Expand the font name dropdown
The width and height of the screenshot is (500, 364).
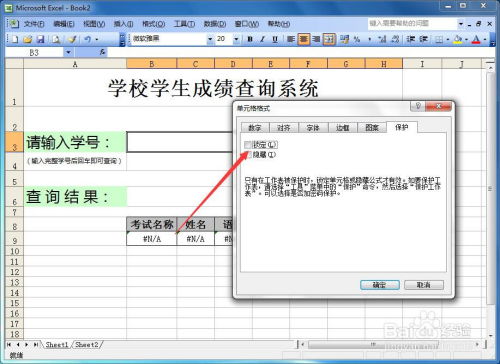click(210, 39)
